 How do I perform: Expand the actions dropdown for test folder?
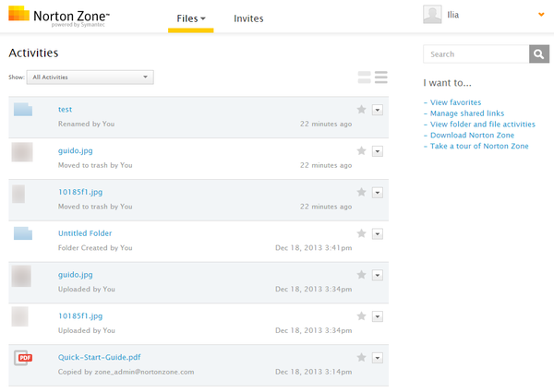pyautogui.click(x=377, y=110)
